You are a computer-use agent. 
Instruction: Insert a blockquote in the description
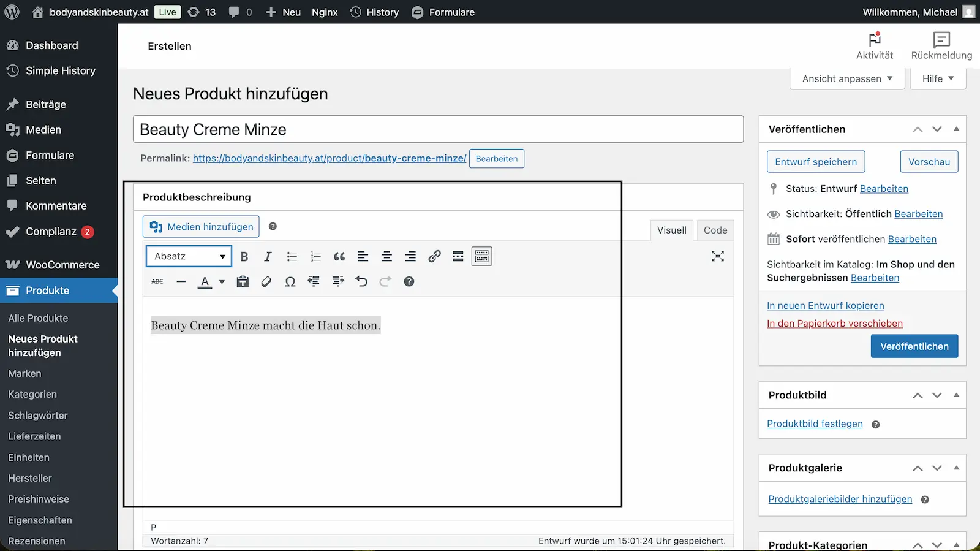pyautogui.click(x=339, y=257)
